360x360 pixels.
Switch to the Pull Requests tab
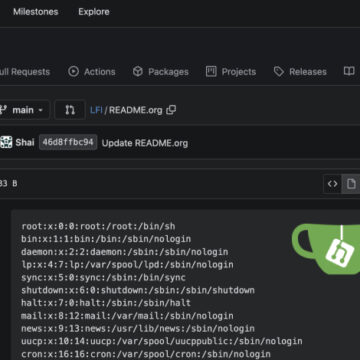click(x=25, y=72)
